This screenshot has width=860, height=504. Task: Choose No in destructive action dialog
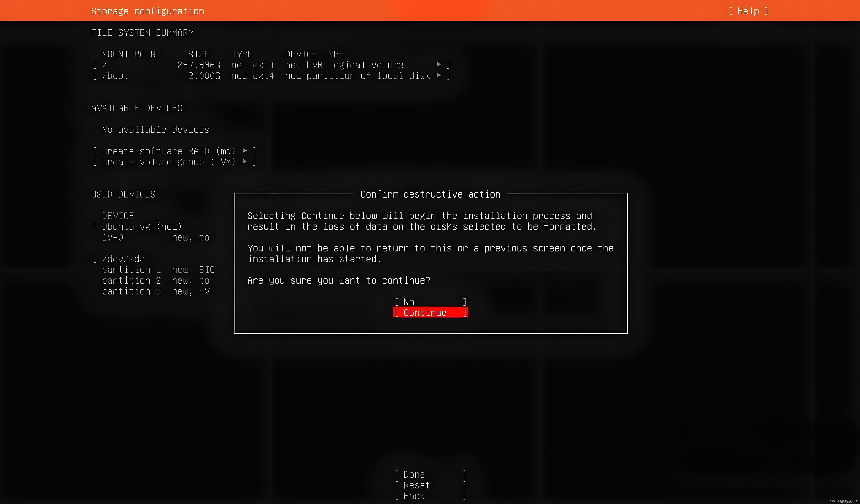[x=430, y=302]
